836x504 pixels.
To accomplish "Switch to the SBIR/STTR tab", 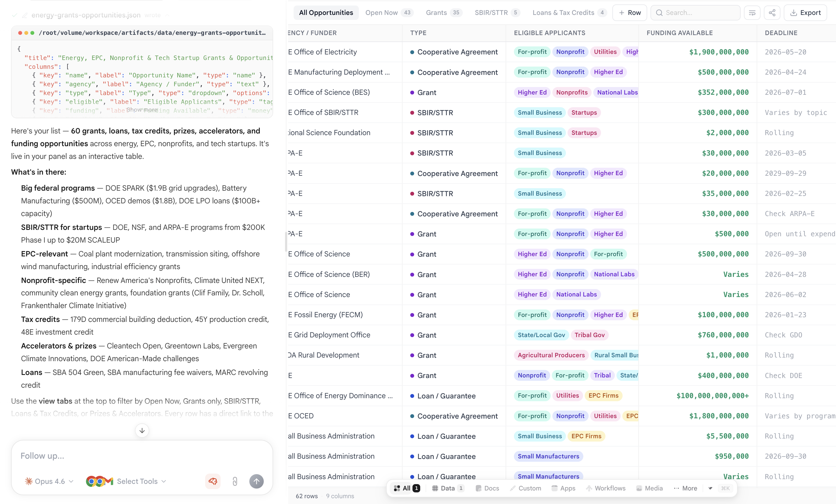I will [x=491, y=13].
